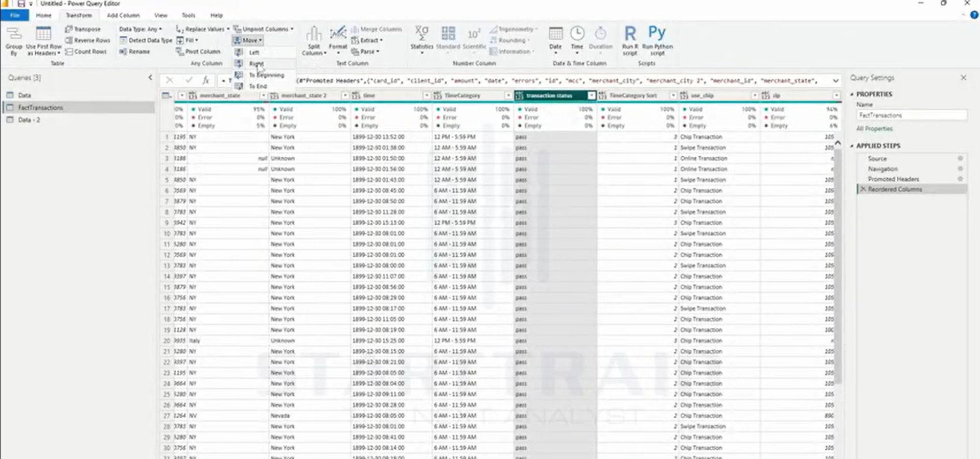Open the Data Type: Any dropdown
This screenshot has width=980, height=459.
tap(141, 29)
